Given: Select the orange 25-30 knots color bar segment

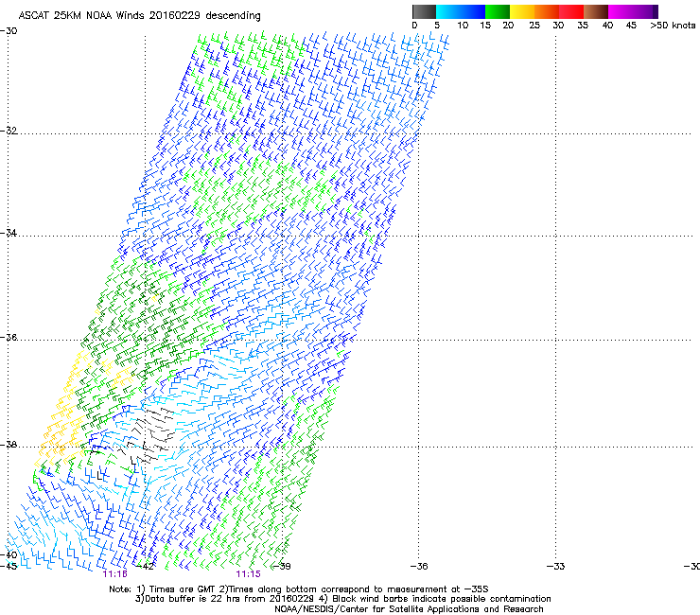Looking at the screenshot, I should click(x=547, y=11).
